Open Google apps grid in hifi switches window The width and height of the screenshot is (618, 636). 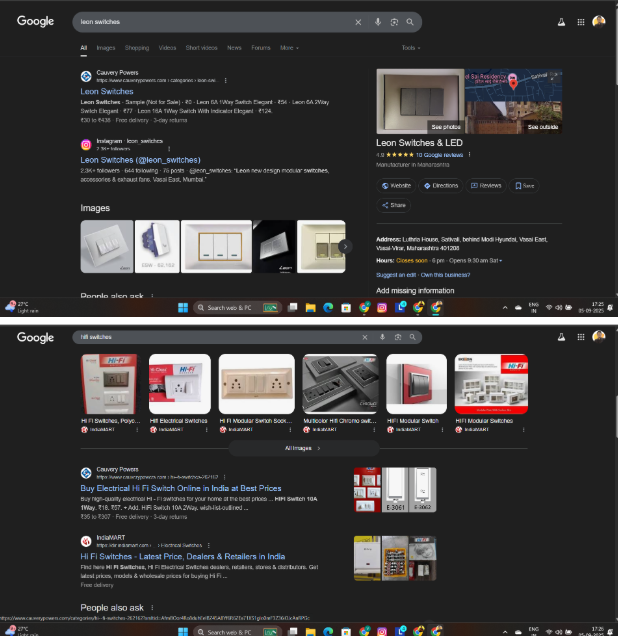click(581, 337)
